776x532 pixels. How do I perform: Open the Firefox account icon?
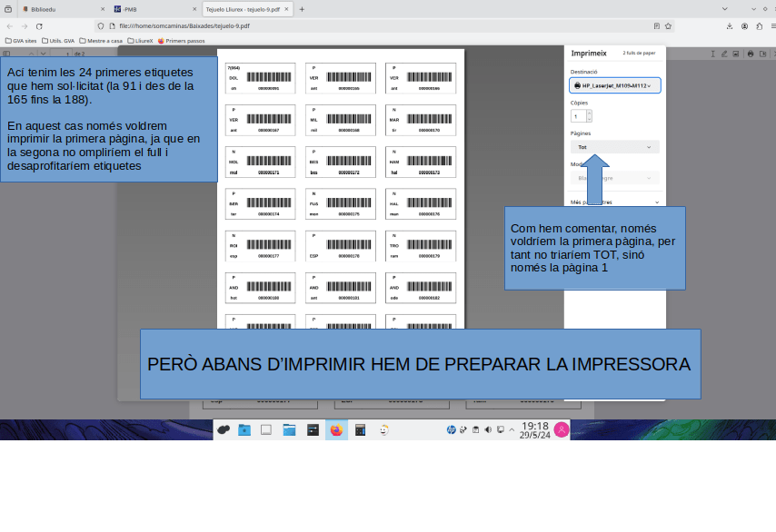coord(744,26)
